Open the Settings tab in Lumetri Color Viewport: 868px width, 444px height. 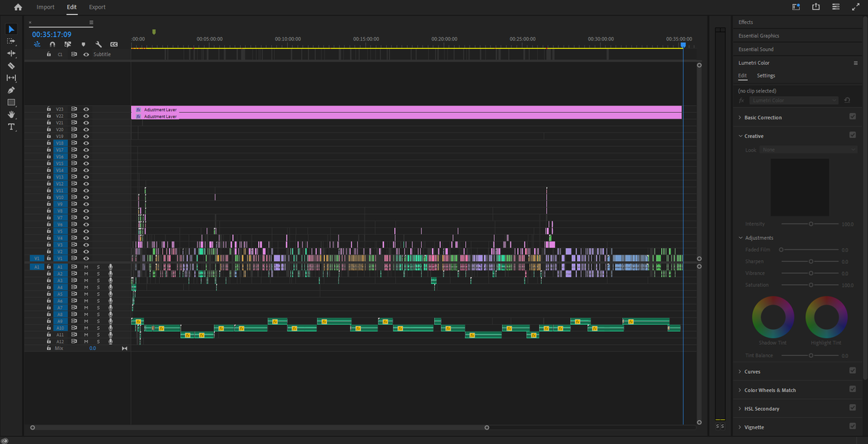point(765,75)
